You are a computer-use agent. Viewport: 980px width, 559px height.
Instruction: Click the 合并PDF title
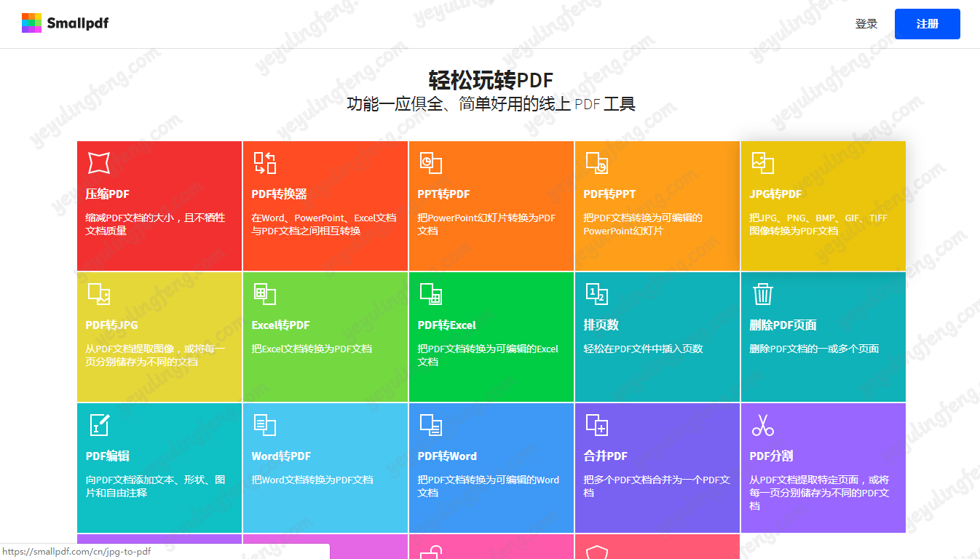(x=605, y=456)
